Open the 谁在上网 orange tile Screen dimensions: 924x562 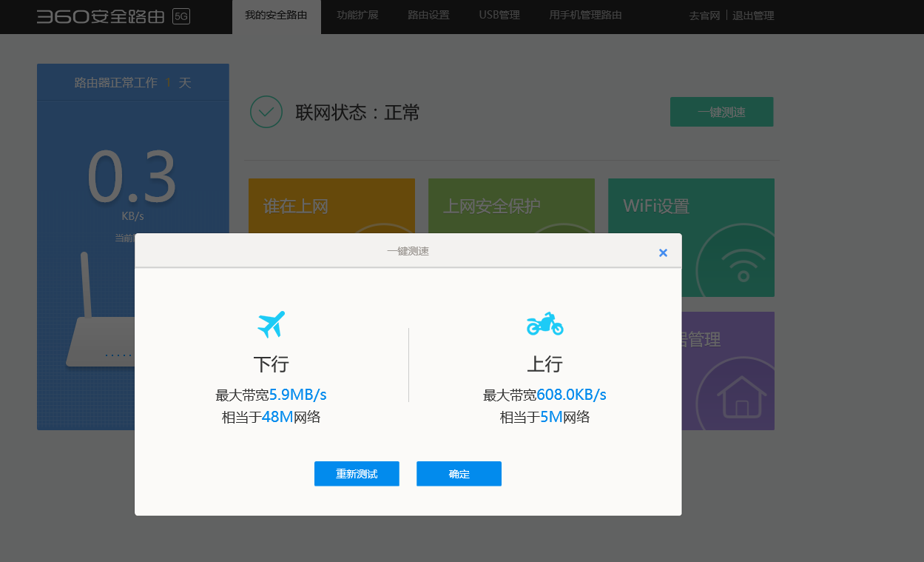click(331, 206)
